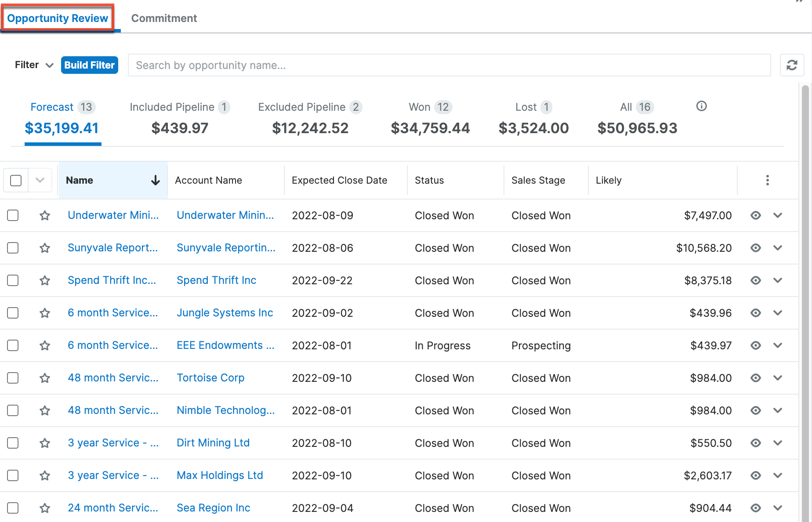This screenshot has height=522, width=812.
Task: Select the Excluded Pipeline metric tab
Action: point(310,118)
